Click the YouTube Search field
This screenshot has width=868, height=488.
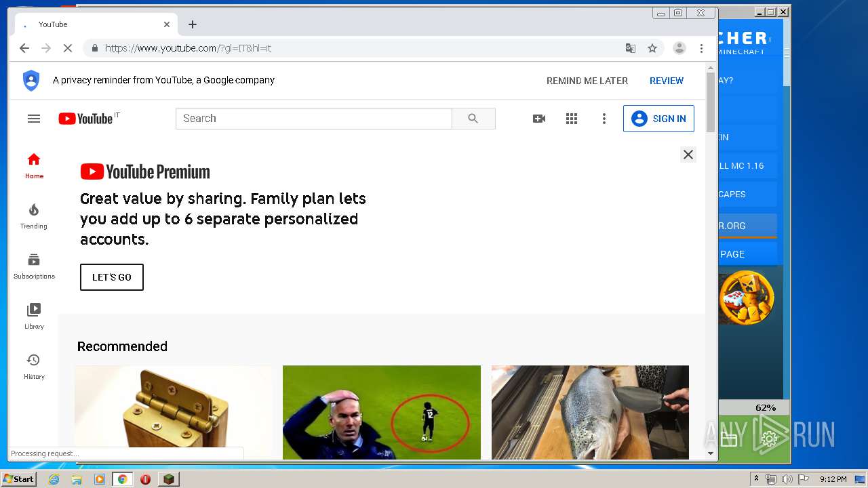click(314, 119)
